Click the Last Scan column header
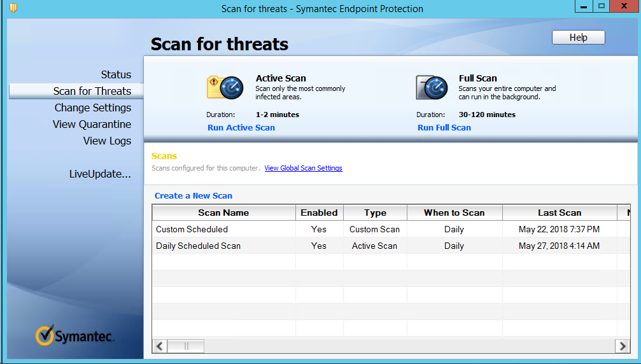The width and height of the screenshot is (641, 364). pos(559,213)
